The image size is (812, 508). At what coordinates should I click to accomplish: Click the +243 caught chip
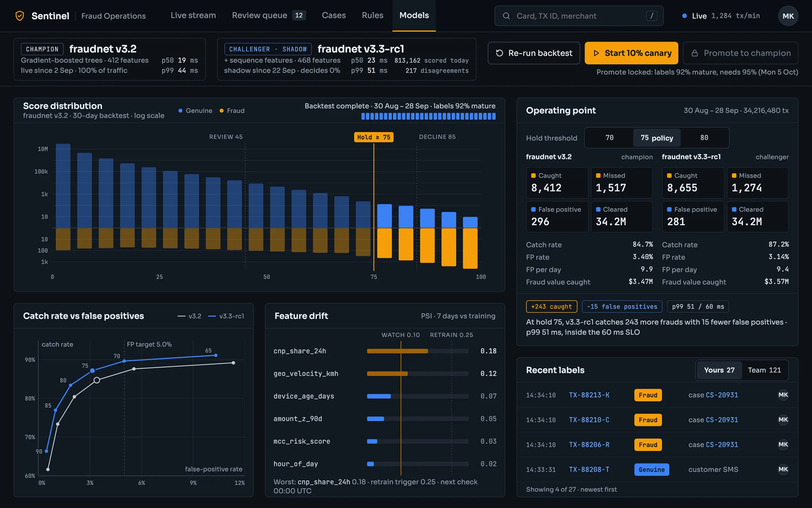[551, 306]
